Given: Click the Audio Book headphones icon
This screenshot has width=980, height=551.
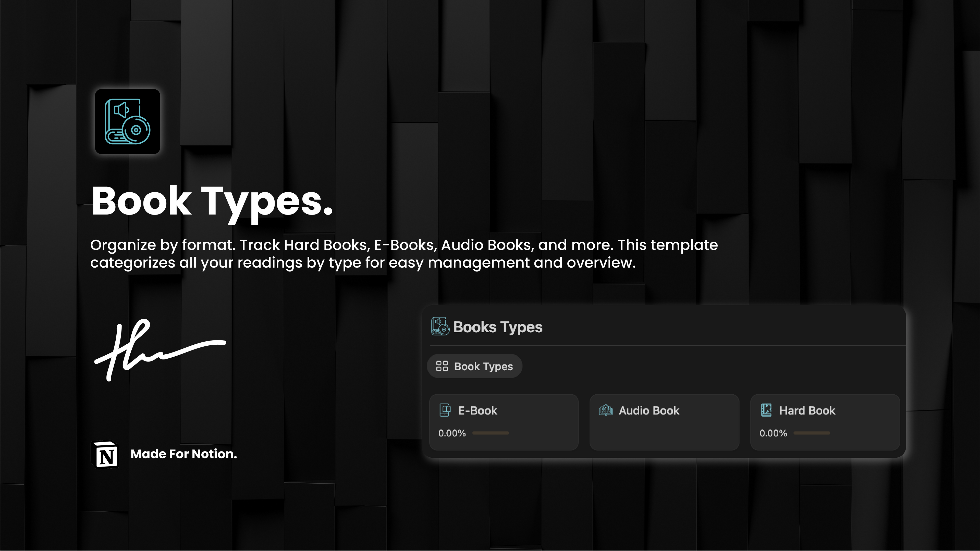Looking at the screenshot, I should point(606,410).
